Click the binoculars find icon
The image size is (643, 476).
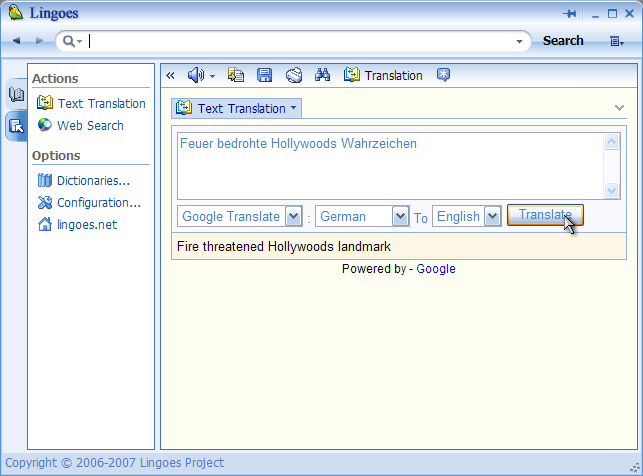(x=322, y=75)
